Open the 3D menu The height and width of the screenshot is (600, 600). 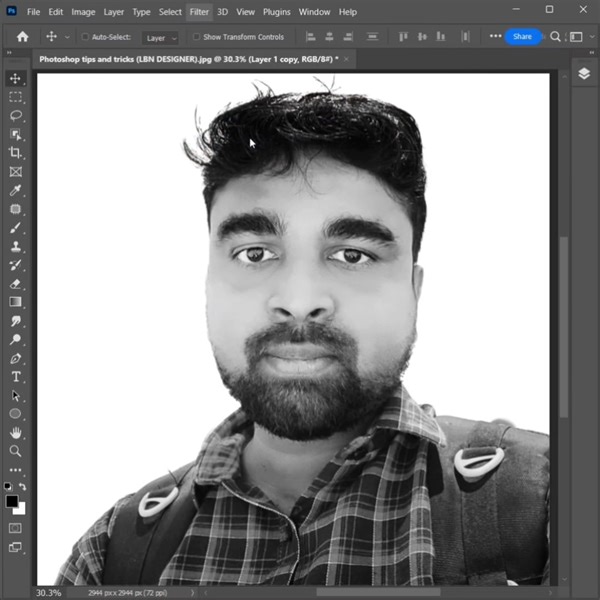[222, 12]
